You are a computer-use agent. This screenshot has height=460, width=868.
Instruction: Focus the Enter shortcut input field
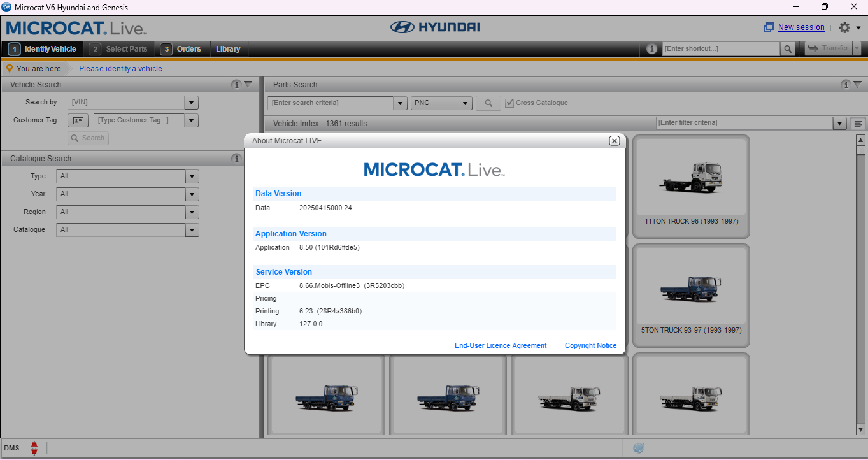click(x=721, y=48)
